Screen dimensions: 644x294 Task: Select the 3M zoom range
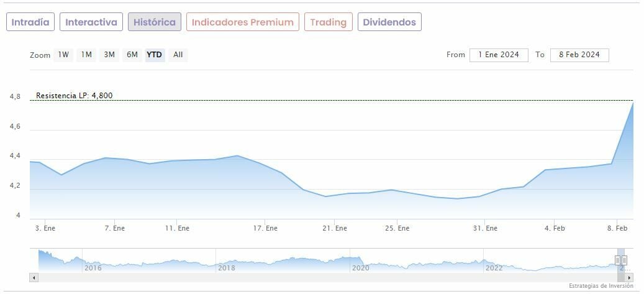[109, 55]
